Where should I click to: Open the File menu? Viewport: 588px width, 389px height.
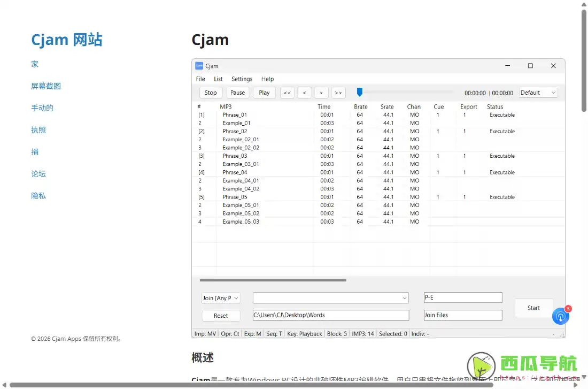pos(200,79)
